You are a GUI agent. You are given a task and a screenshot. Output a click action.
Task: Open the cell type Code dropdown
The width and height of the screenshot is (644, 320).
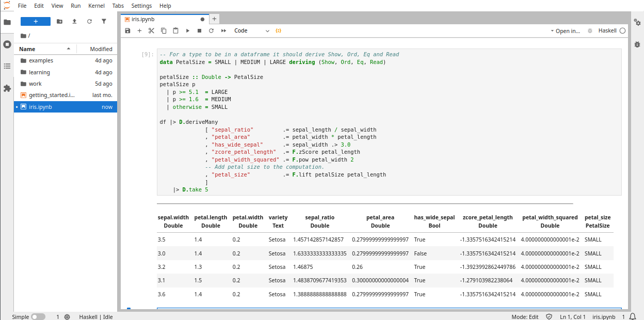pyautogui.click(x=252, y=31)
